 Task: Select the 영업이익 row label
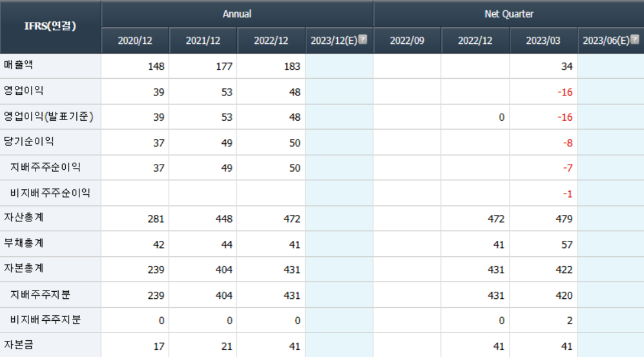[23, 90]
